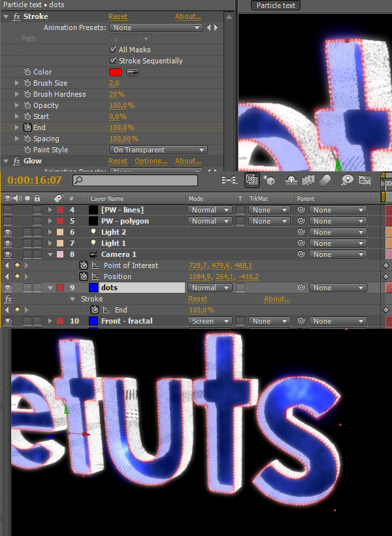This screenshot has width=392, height=536.
Task: Enable Frame Blending for the composition
Action: 308,180
